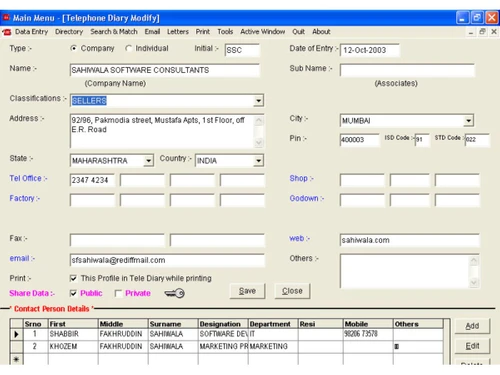500x375 pixels.
Task: Click the Others box scrollbar up arrow
Action: pos(474,260)
